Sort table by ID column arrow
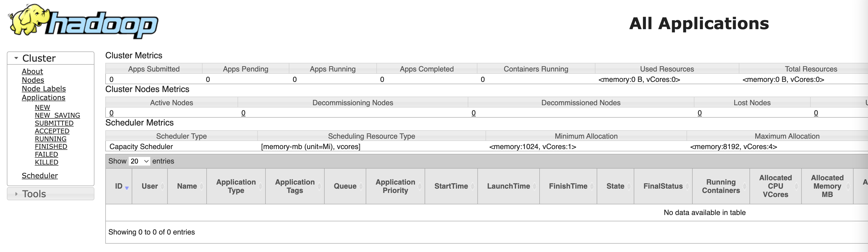 (127, 188)
